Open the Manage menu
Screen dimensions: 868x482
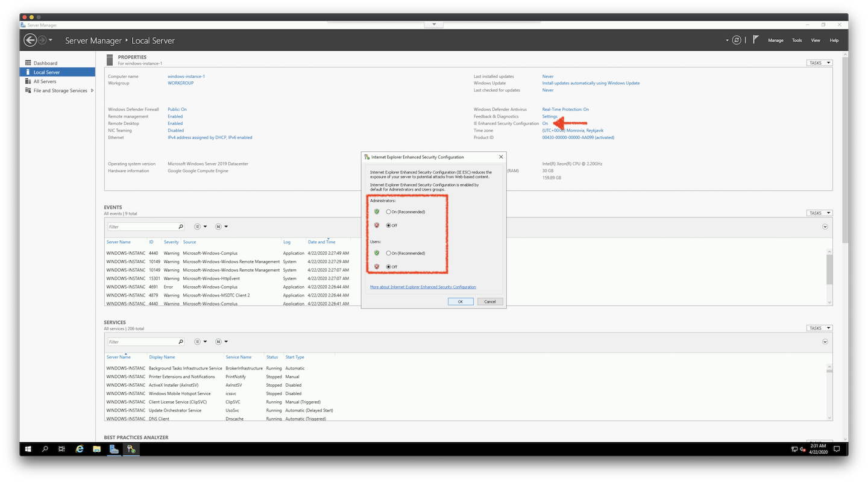(x=776, y=40)
